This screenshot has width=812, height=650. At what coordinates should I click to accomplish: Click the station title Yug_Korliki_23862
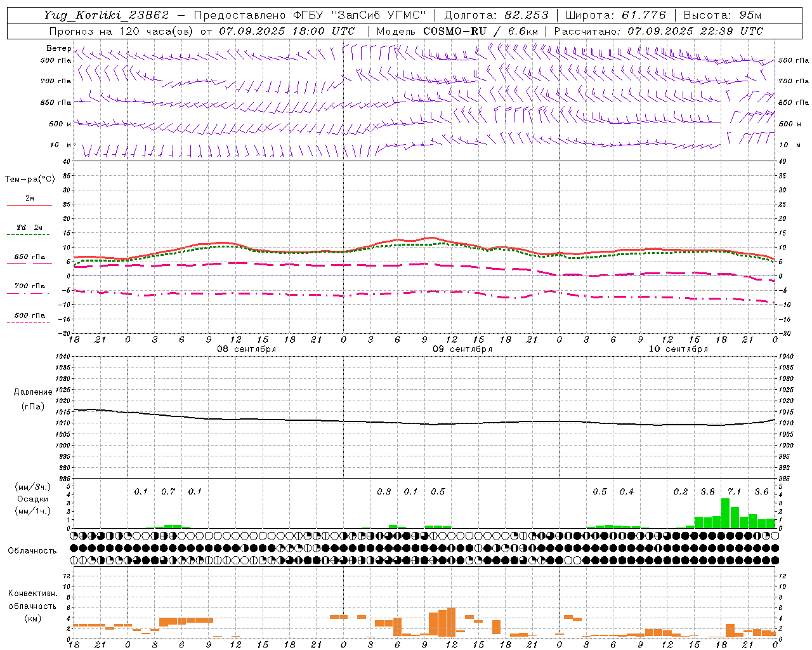coord(106,15)
